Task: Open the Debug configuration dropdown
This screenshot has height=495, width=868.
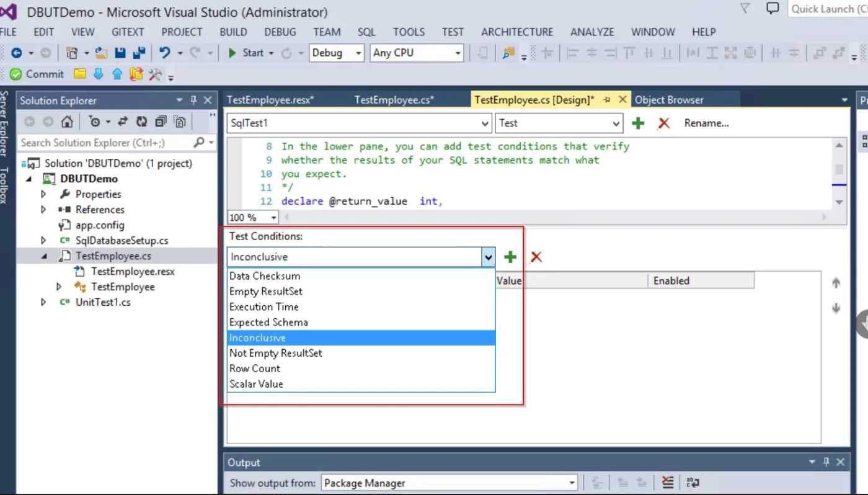Action: tap(337, 53)
